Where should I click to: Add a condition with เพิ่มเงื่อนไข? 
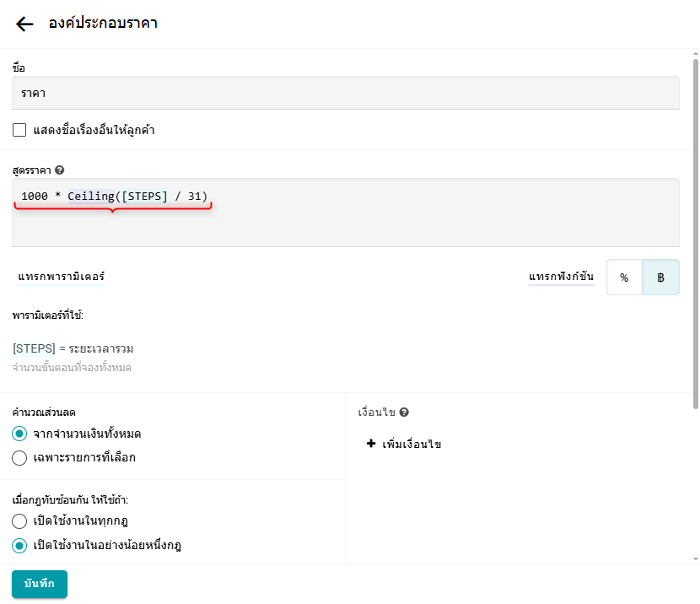405,444
